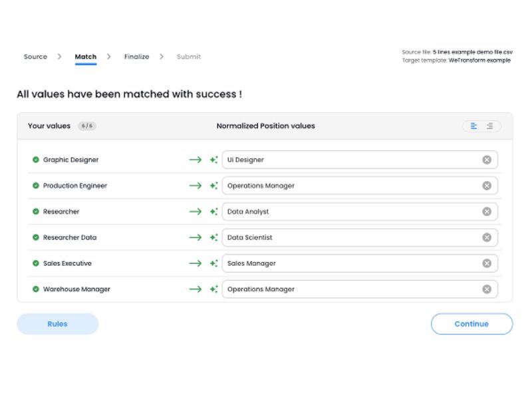Click the green check icon beside Production Engineer
The image size is (532, 399).
click(x=36, y=186)
